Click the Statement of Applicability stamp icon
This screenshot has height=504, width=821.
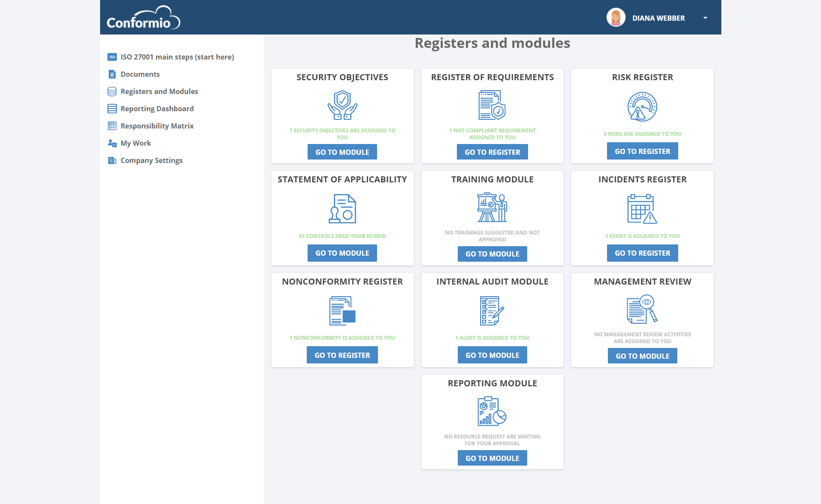tap(343, 209)
